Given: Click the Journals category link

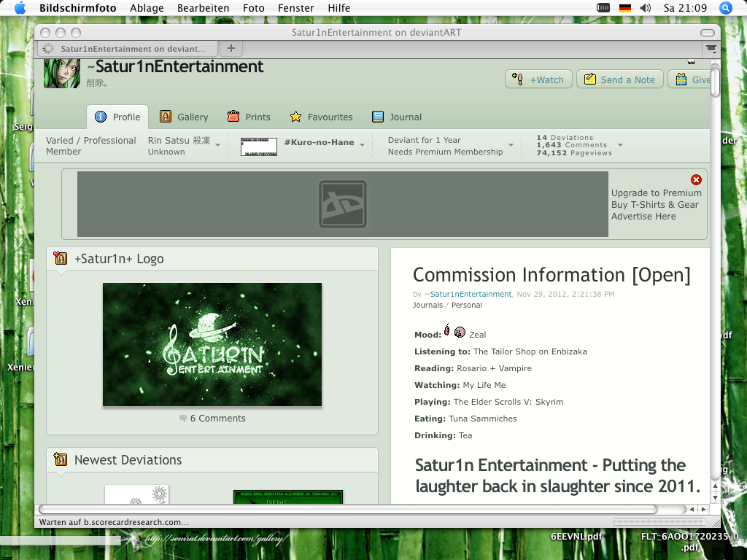Looking at the screenshot, I should pos(427,306).
